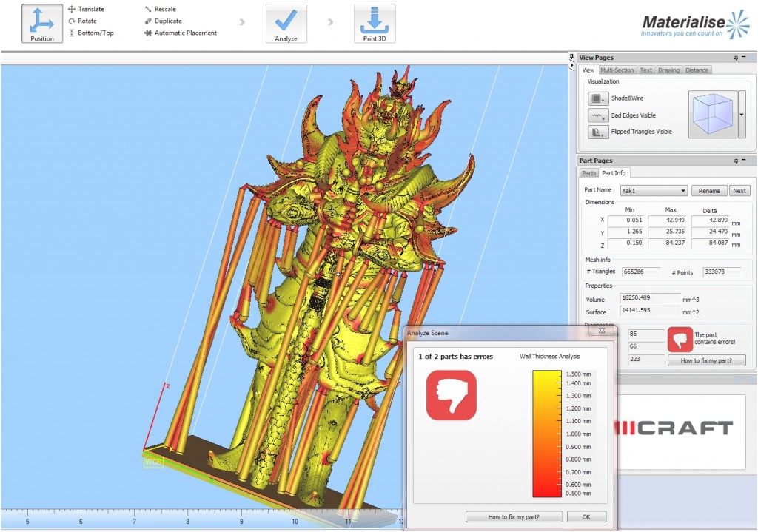Click the 'Wall Thickness Analysis' label
This screenshot has height=532, width=758.
pyautogui.click(x=550, y=357)
